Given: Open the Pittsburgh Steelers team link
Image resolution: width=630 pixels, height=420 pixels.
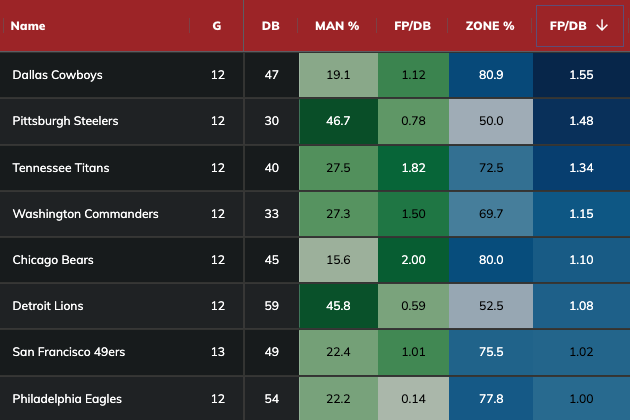Looking at the screenshot, I should click(65, 121).
